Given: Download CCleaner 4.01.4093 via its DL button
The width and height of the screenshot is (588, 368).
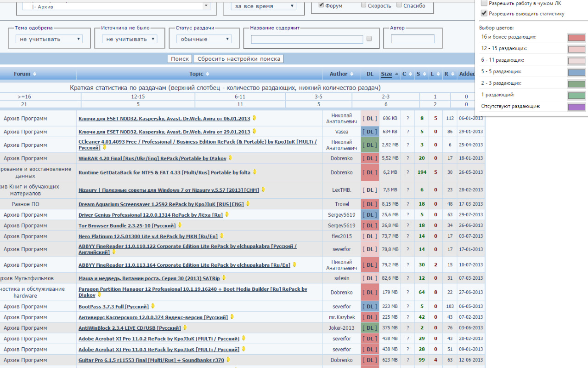Looking at the screenshot, I should click(370, 145).
